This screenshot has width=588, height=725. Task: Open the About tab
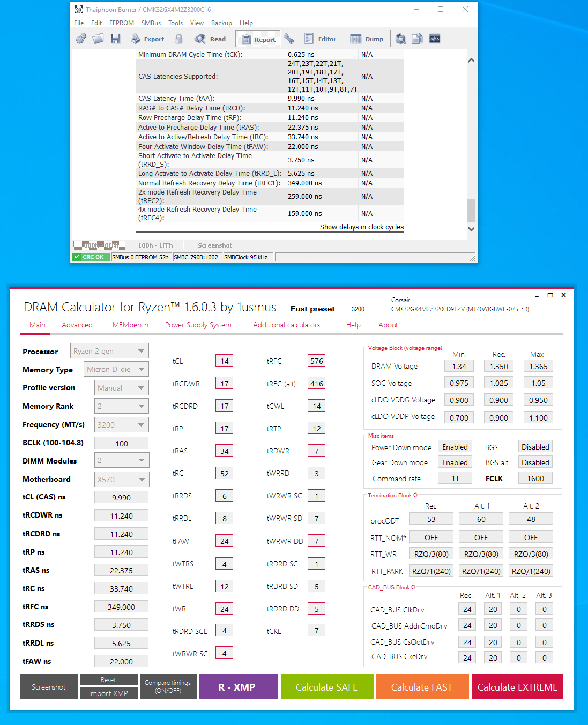coord(388,325)
